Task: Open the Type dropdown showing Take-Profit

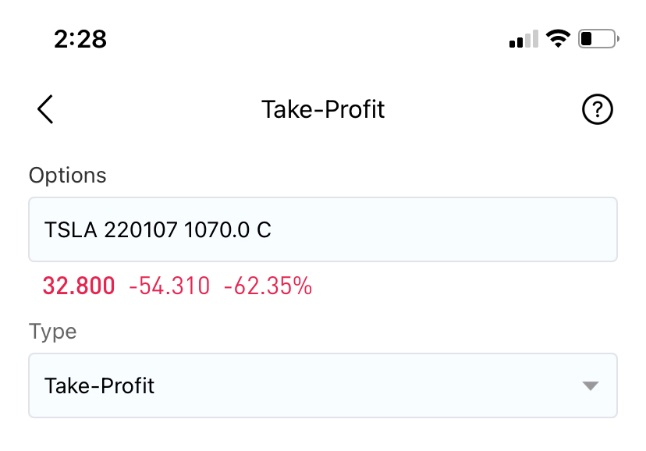Action: coord(323,386)
